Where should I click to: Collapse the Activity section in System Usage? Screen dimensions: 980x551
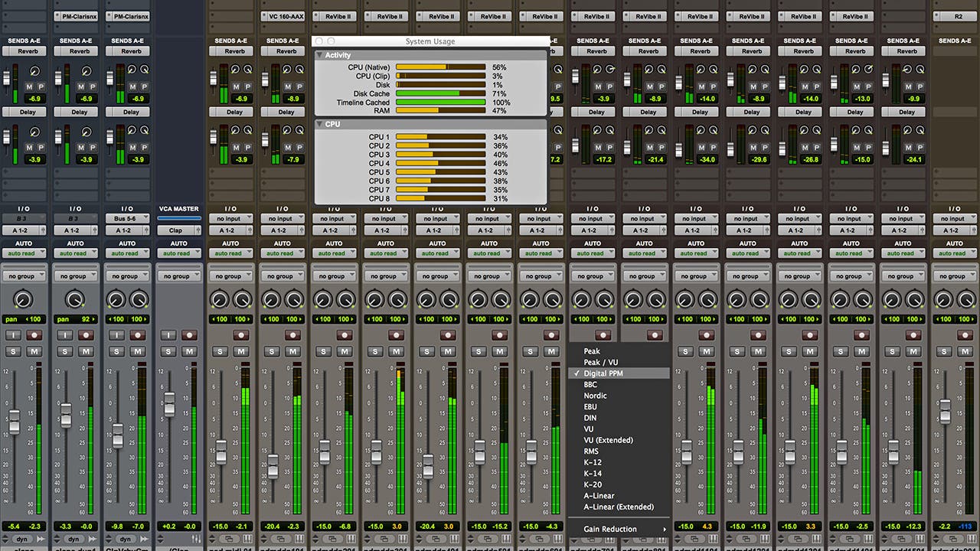point(320,55)
